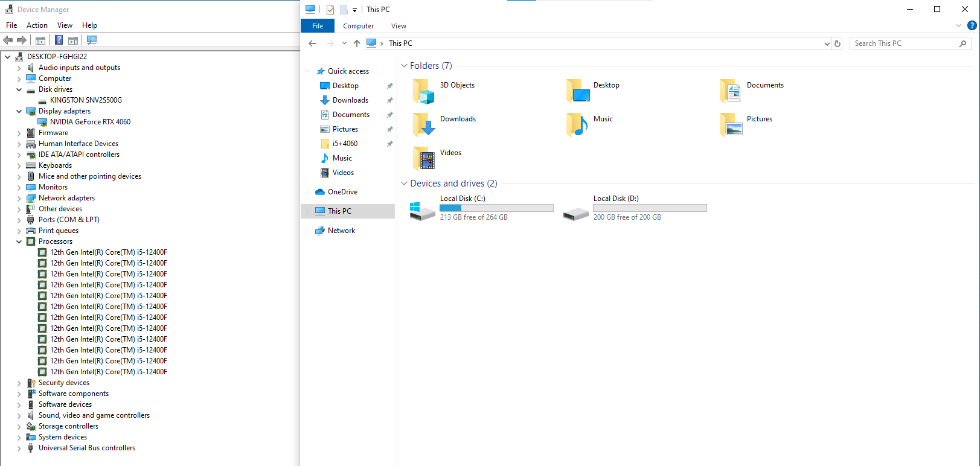Open the Help menu in Device Manager
Viewport: 980px width, 466px height.
[89, 25]
